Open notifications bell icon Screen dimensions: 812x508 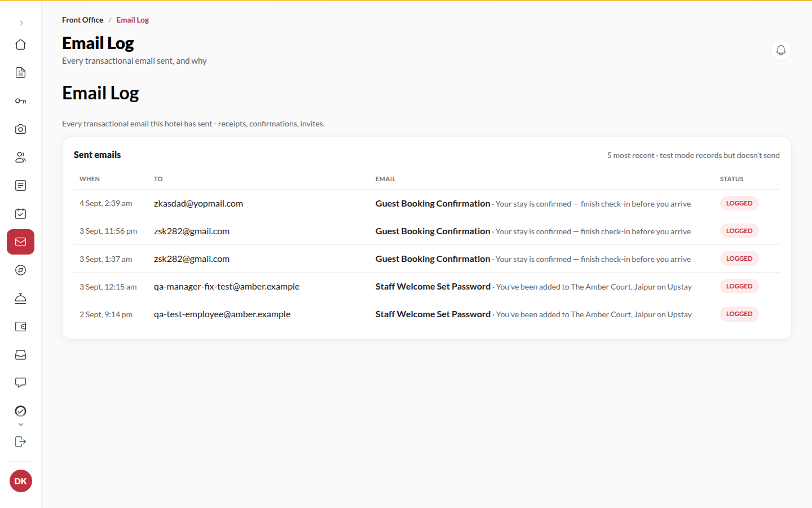click(781, 50)
